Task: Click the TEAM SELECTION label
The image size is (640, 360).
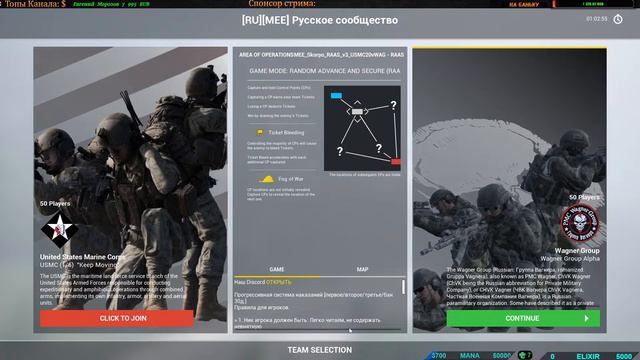Action: pos(320,350)
